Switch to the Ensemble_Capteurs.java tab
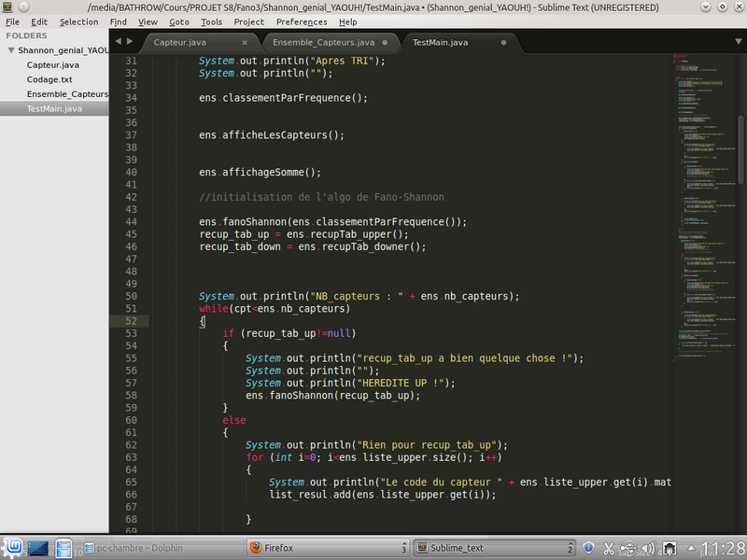Image resolution: width=747 pixels, height=560 pixels. (x=323, y=43)
